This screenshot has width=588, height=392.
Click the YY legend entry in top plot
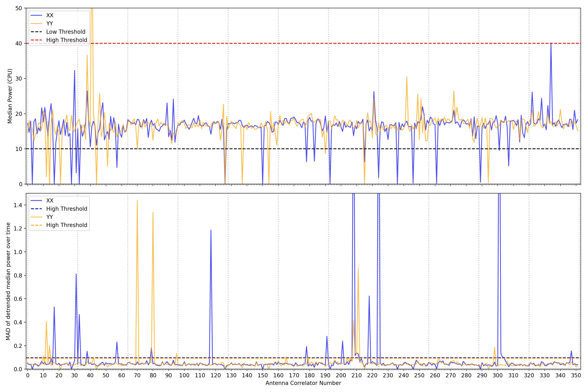[50, 24]
